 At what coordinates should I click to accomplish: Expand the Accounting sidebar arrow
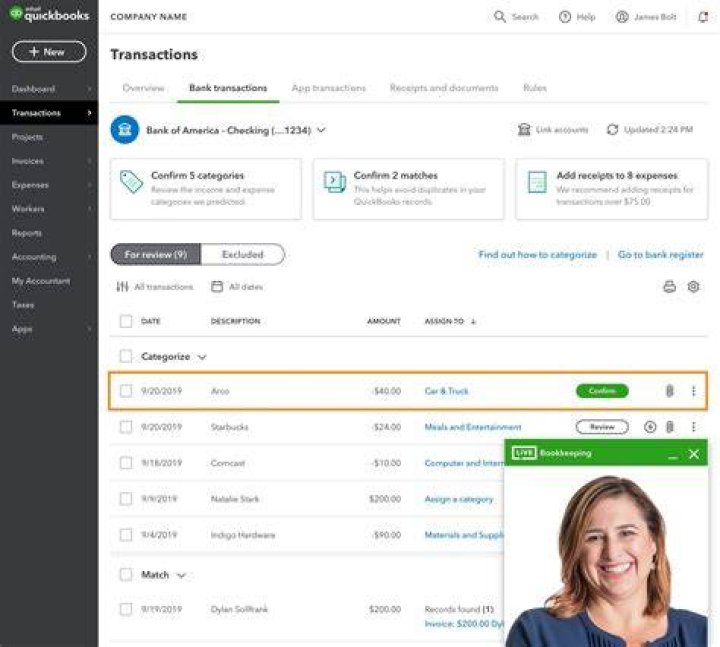point(90,257)
